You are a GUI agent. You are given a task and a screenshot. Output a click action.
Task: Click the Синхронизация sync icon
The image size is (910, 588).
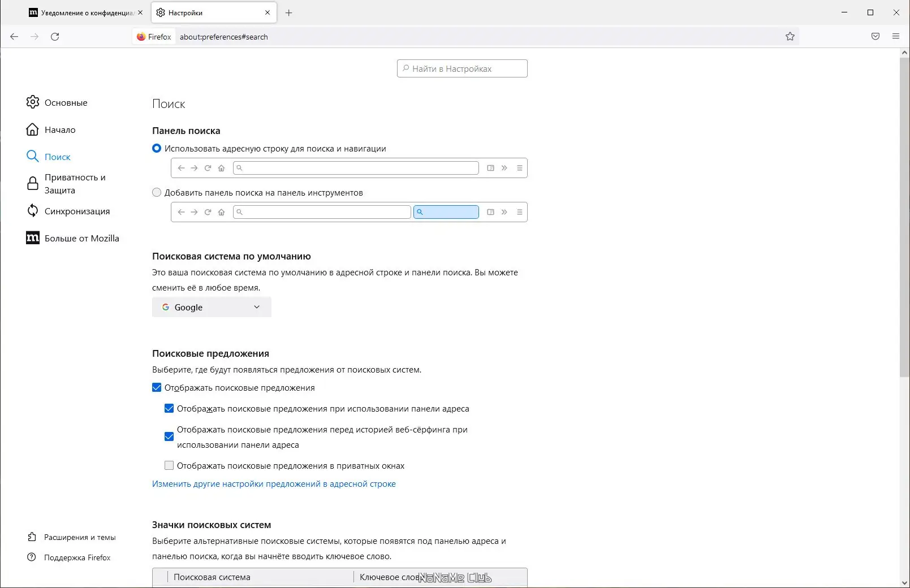(33, 211)
